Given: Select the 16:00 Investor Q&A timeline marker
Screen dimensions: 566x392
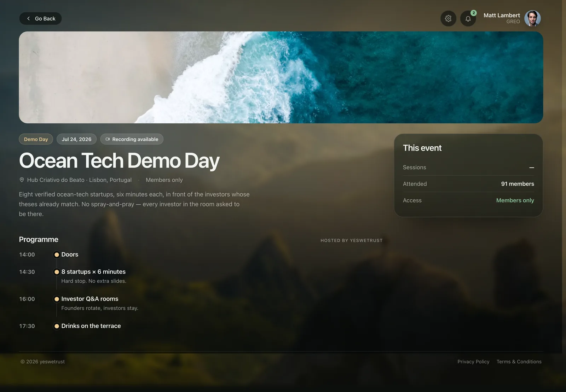Looking at the screenshot, I should 57,299.
